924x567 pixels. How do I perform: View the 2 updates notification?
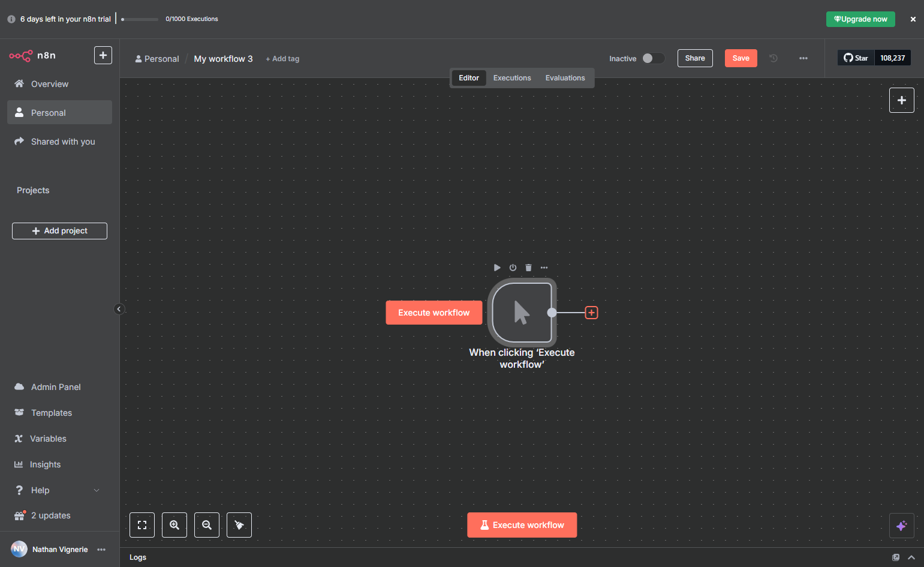click(59, 515)
